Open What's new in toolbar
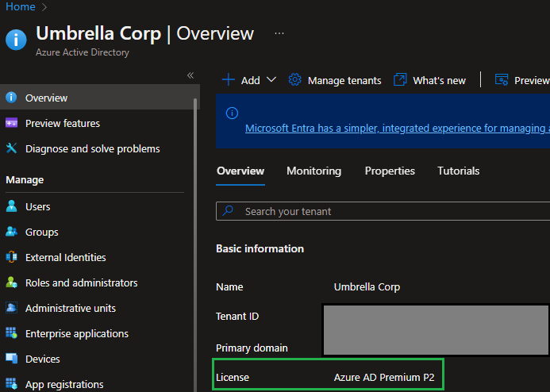Viewport: 550px width, 392px height. point(429,80)
